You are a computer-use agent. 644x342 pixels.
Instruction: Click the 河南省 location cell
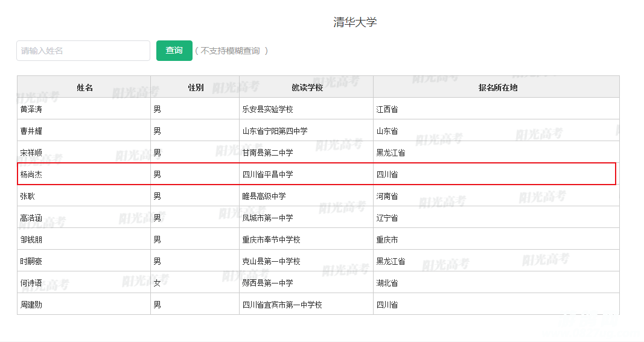387,196
